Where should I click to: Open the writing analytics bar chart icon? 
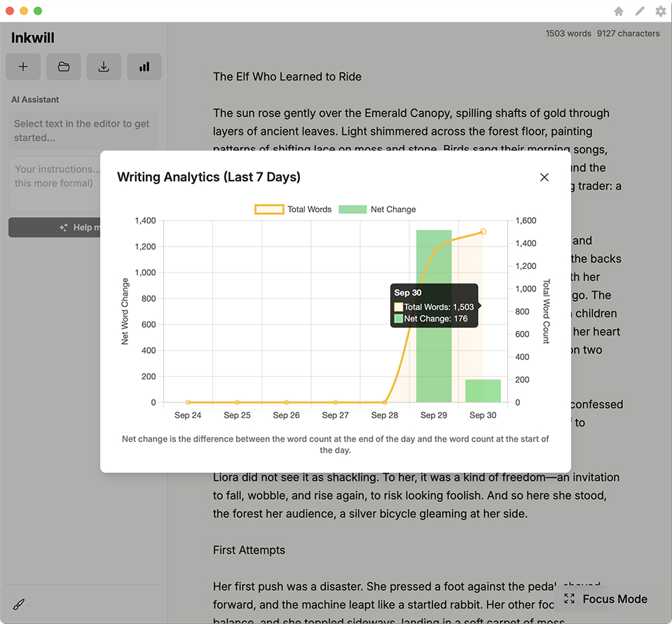coord(144,67)
